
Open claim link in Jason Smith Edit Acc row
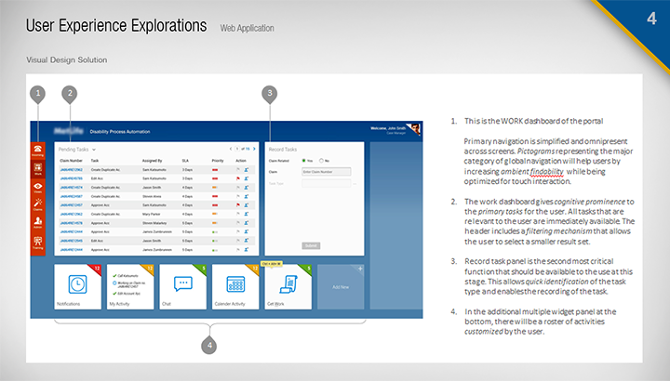pos(71,241)
